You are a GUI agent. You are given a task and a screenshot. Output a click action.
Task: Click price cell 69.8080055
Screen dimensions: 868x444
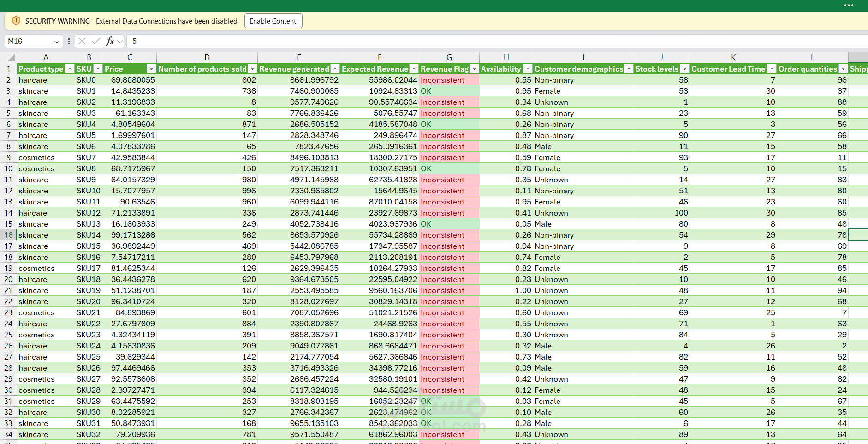click(x=130, y=80)
